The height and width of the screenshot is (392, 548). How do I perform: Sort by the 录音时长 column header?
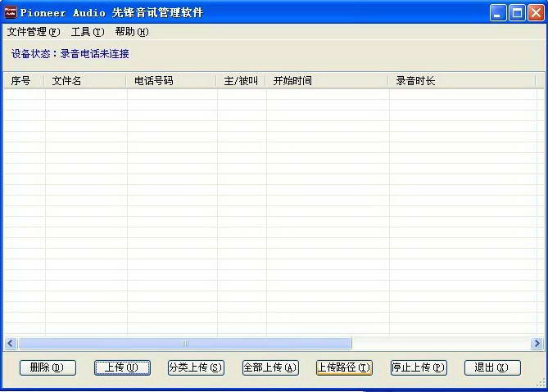[462, 81]
